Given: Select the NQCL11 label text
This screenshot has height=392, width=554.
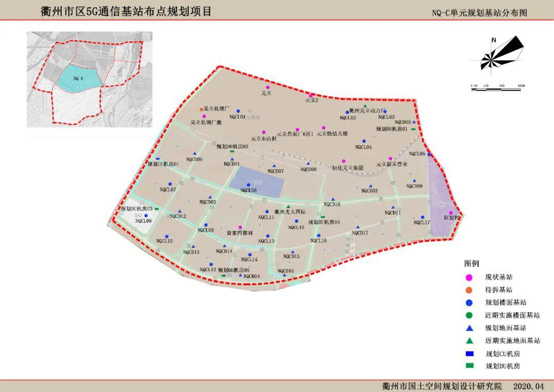Looking at the screenshot, I should click(x=266, y=218).
